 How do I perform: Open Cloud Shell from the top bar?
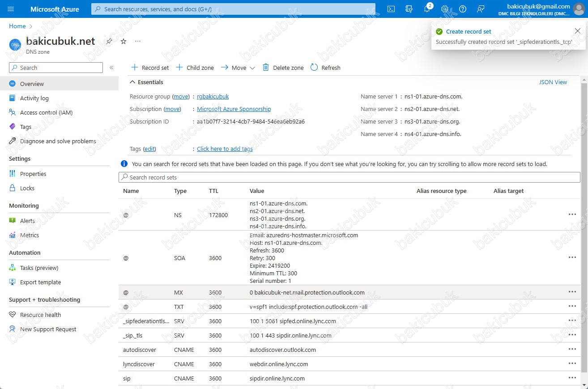coord(391,9)
